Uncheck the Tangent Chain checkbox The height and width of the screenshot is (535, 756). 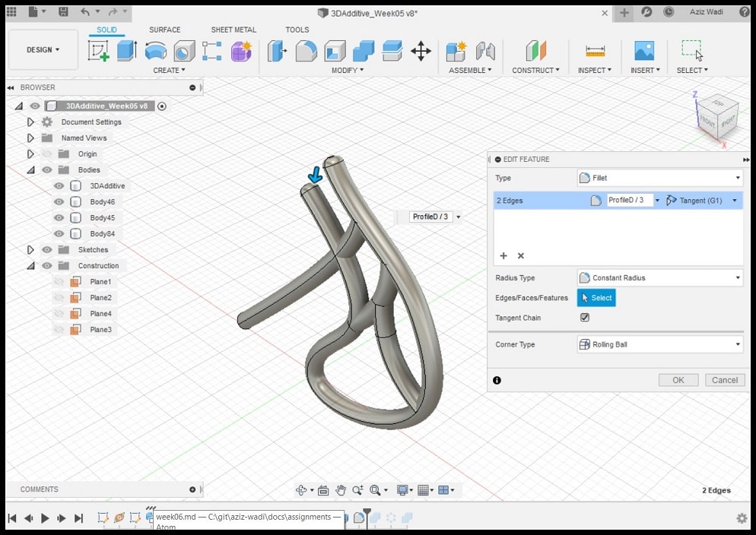coord(585,318)
